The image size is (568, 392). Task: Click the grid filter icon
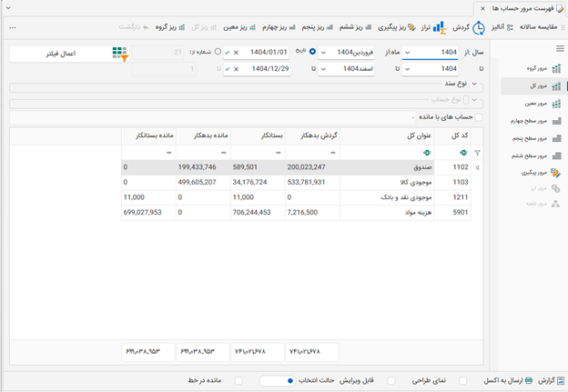coord(120,54)
